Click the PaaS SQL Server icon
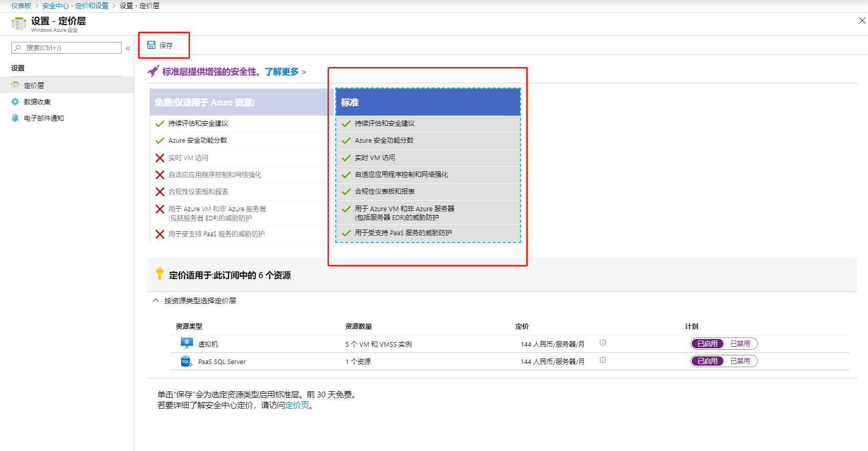This screenshot has width=868, height=451. point(186,361)
